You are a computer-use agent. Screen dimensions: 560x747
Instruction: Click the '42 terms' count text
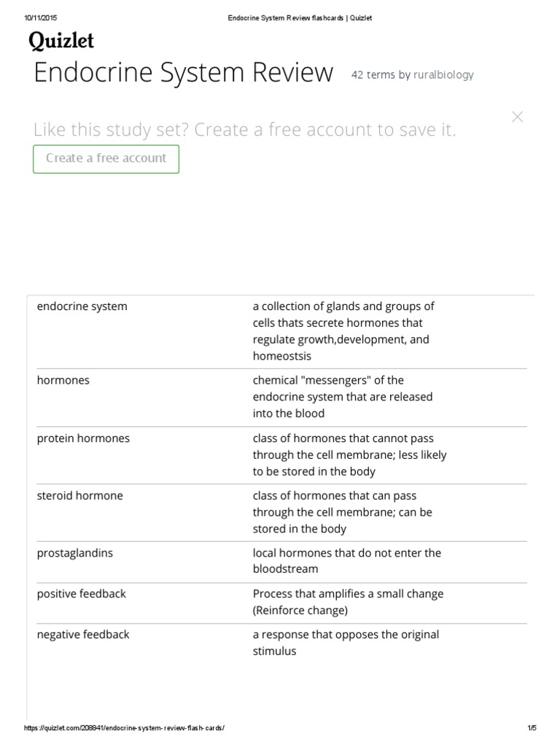(x=373, y=74)
